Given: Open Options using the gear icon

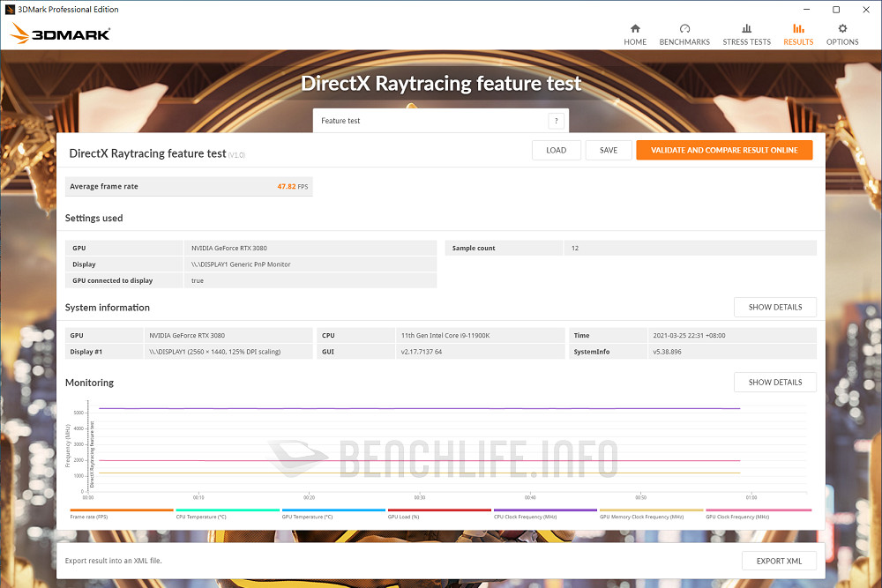Looking at the screenshot, I should pyautogui.click(x=842, y=29).
